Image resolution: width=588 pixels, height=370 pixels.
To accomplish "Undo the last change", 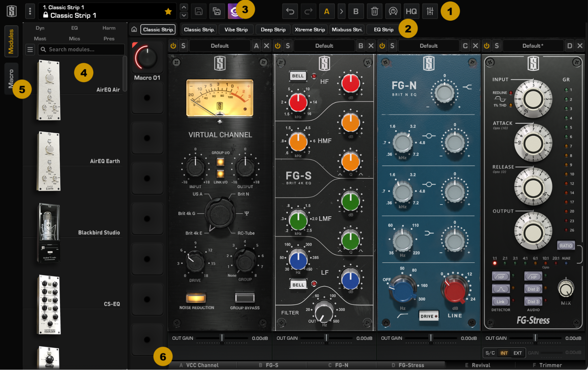I will click(x=290, y=11).
